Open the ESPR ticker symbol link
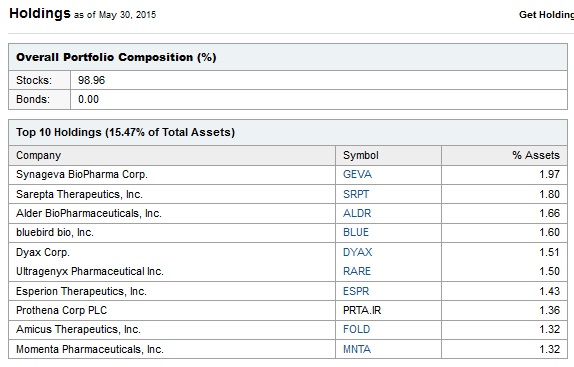This screenshot has width=574, height=367. coord(356,291)
